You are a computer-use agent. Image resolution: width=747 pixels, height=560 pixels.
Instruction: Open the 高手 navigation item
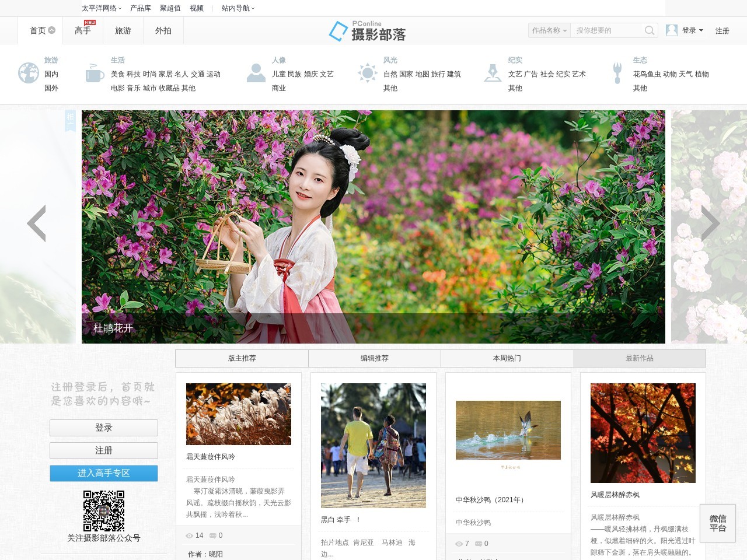click(83, 30)
